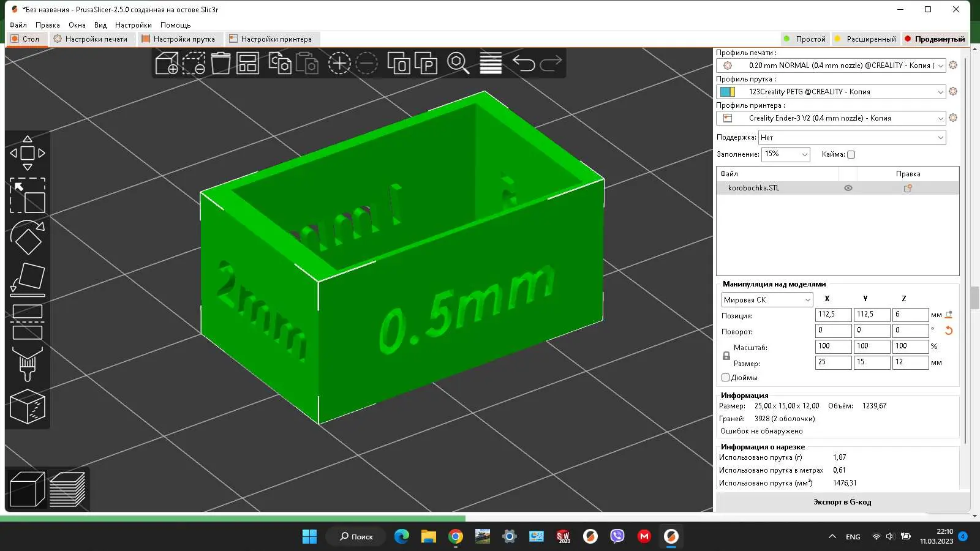This screenshot has height=551, width=980.
Task: Click the Undo arrow in toolbar
Action: click(524, 63)
